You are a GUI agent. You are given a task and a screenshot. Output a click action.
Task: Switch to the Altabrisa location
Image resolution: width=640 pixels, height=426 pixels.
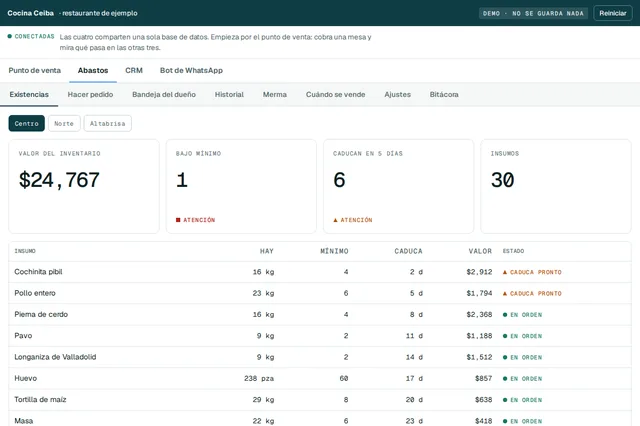(x=108, y=123)
